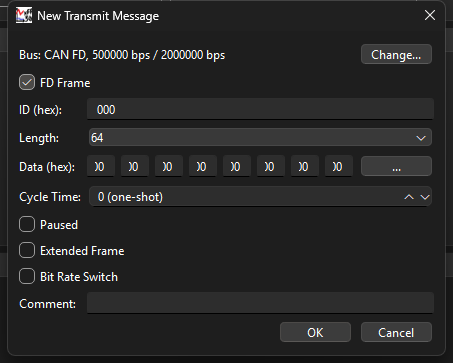This screenshot has width=453, height=363.
Task: Click the sixth Data (hex) byte field
Action: click(x=271, y=166)
